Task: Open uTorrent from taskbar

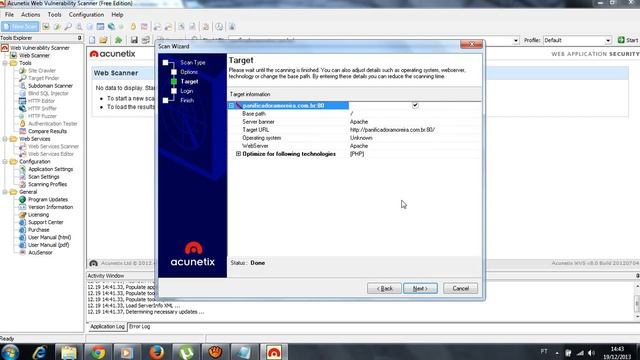Action: (186, 352)
